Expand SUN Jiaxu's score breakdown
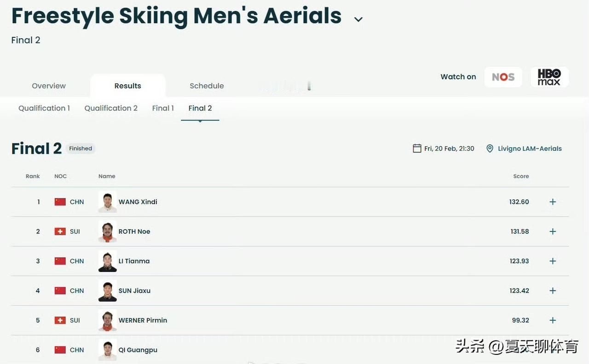The height and width of the screenshot is (364, 589). point(553,291)
